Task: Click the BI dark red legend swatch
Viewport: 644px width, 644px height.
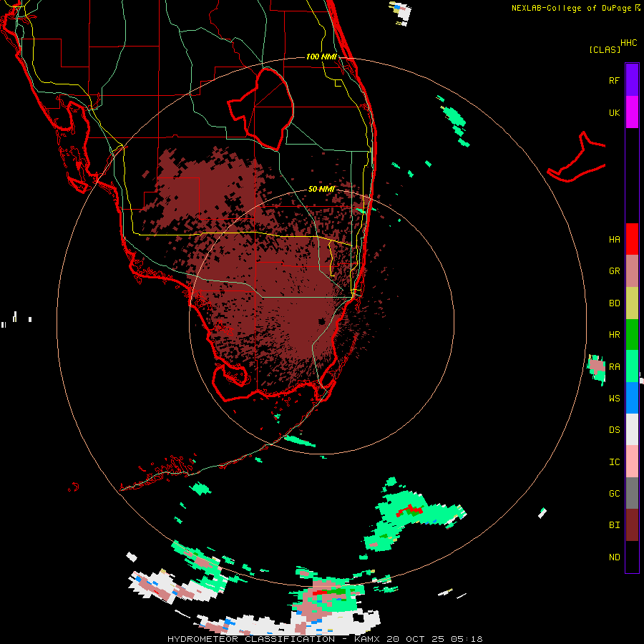Action: click(x=632, y=525)
